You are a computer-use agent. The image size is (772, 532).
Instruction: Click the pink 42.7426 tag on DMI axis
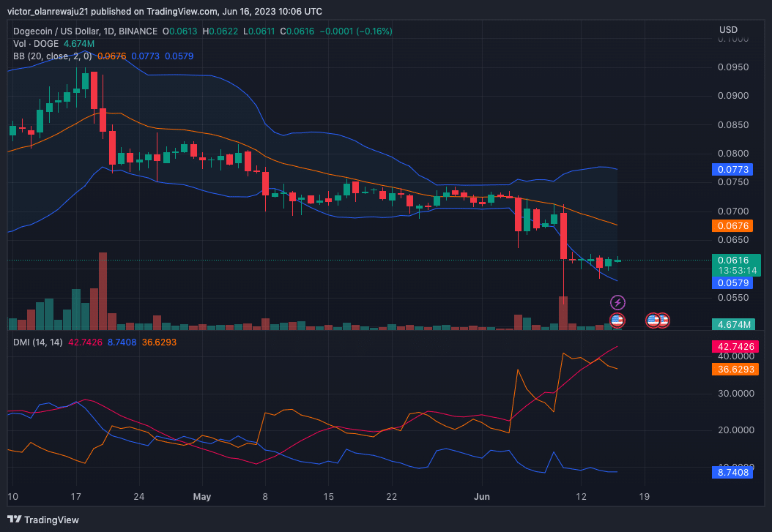pos(735,347)
